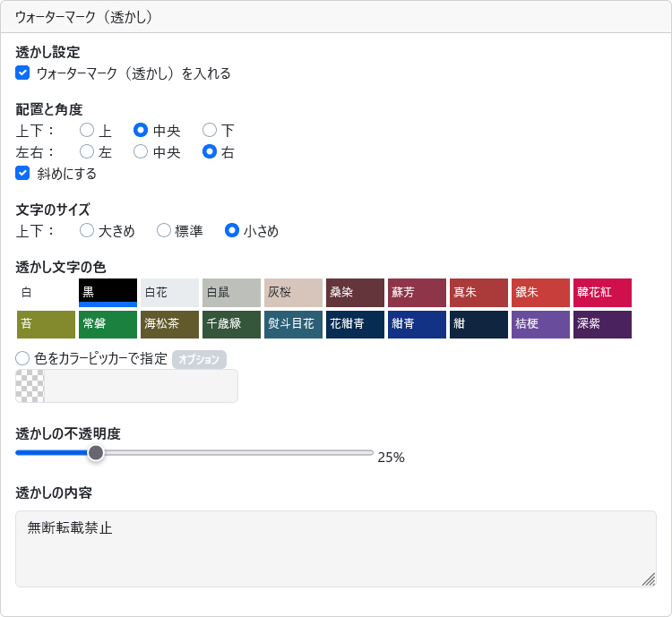Toggle the ウォーターマーク（透かし）を入れる checkbox

pyautogui.click(x=23, y=73)
